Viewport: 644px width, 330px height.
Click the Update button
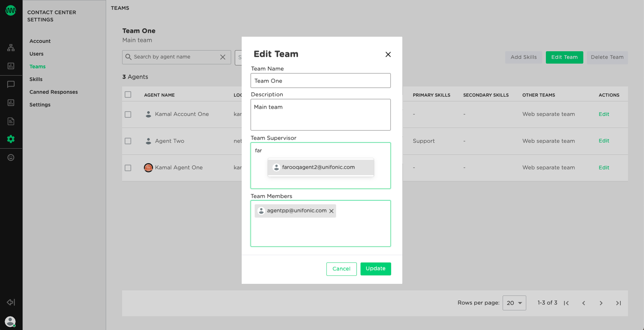coord(376,269)
